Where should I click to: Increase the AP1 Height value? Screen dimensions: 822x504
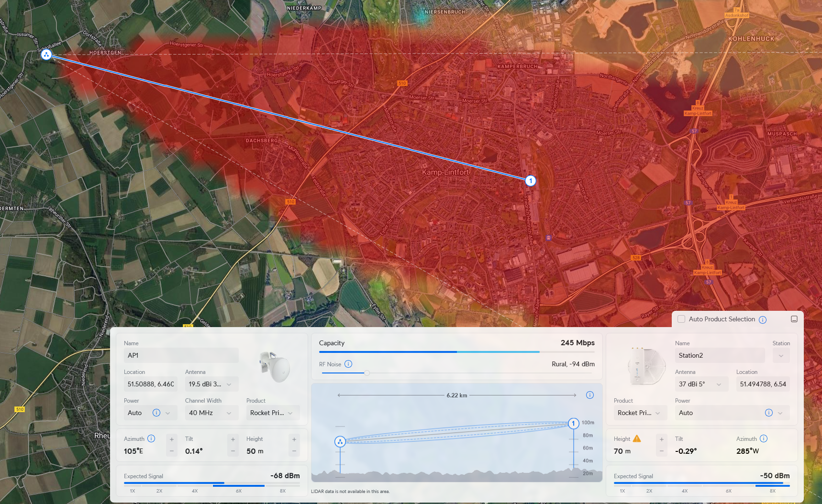click(294, 439)
